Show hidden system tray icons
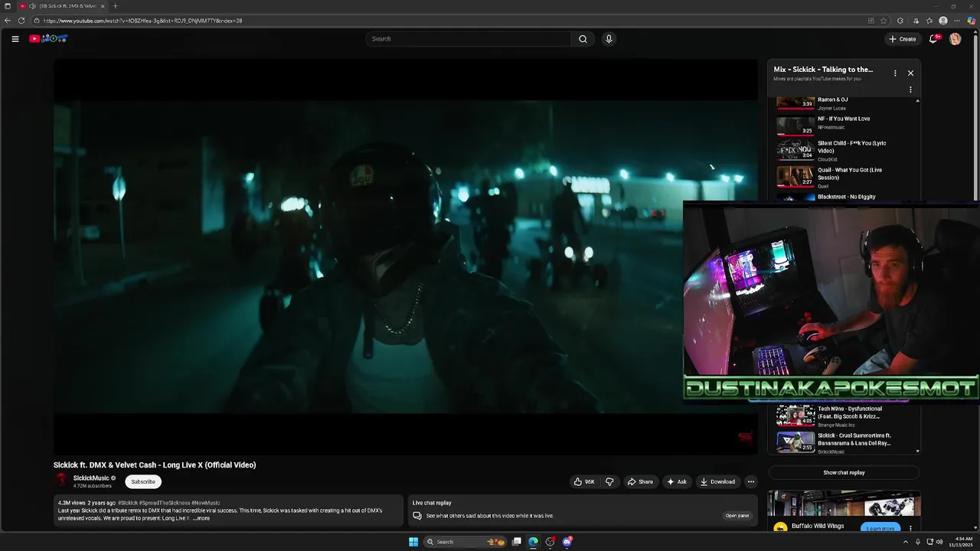 pyautogui.click(x=906, y=542)
